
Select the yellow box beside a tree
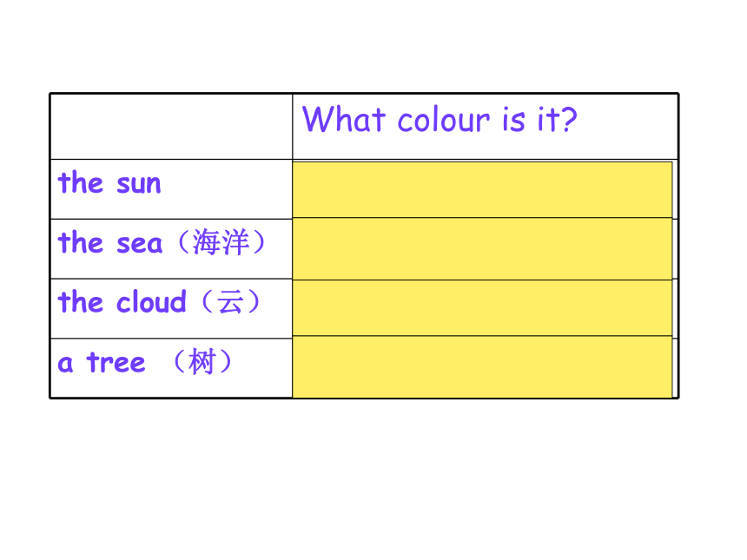[x=482, y=366]
